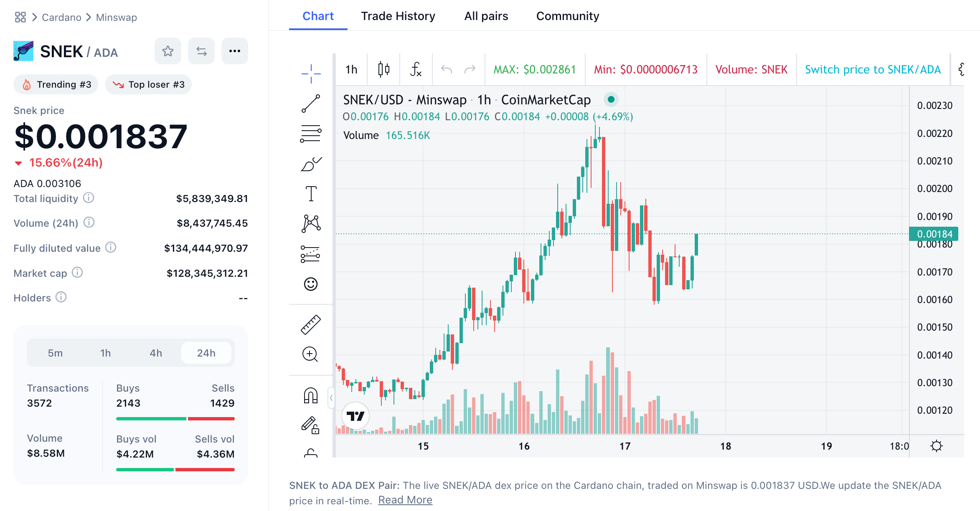Collapse the drawing toolbar panel
The image size is (980, 511).
(331, 398)
